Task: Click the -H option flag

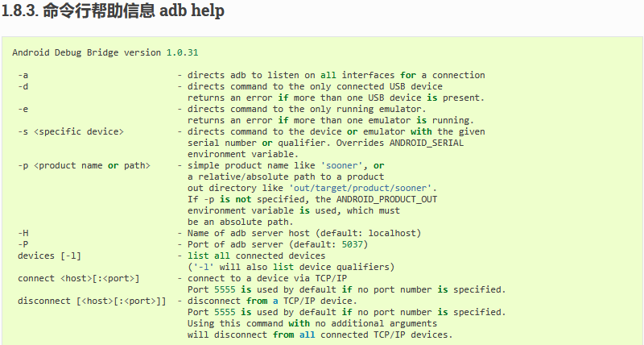Action: point(23,233)
